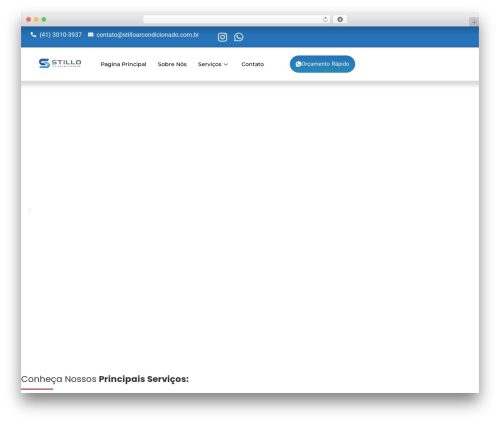Go to the previous slide with the left arrow
The height and width of the screenshot is (423, 500).
[x=30, y=211]
